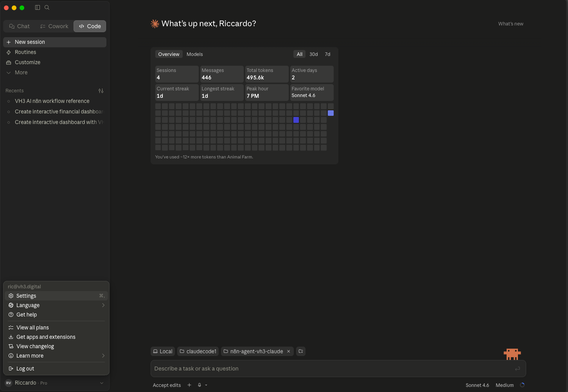Expand the microphone options chevron
Viewport: 568px width, 392px height.
tap(206, 385)
